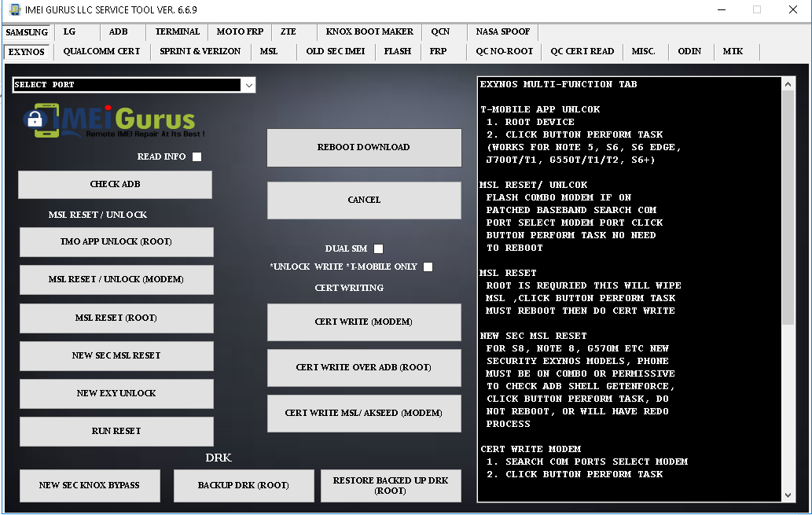Click the CERT WRITE MODEM log heading
The width and height of the screenshot is (812, 515).
(x=531, y=449)
